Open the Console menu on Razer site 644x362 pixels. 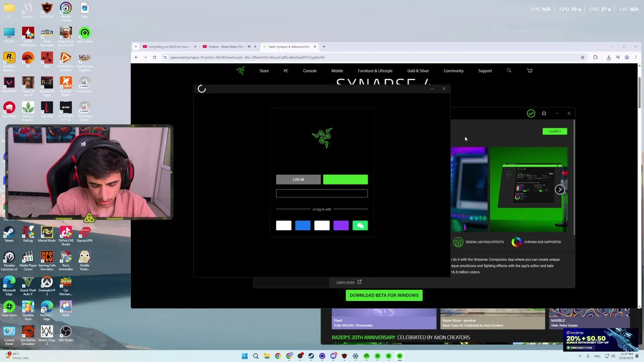(310, 71)
